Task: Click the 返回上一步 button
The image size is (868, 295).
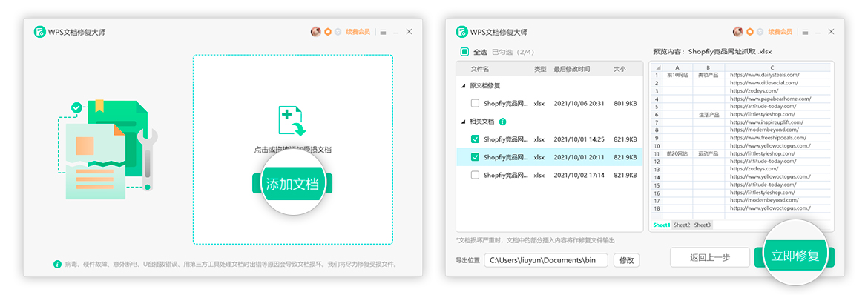Action: pos(710,258)
